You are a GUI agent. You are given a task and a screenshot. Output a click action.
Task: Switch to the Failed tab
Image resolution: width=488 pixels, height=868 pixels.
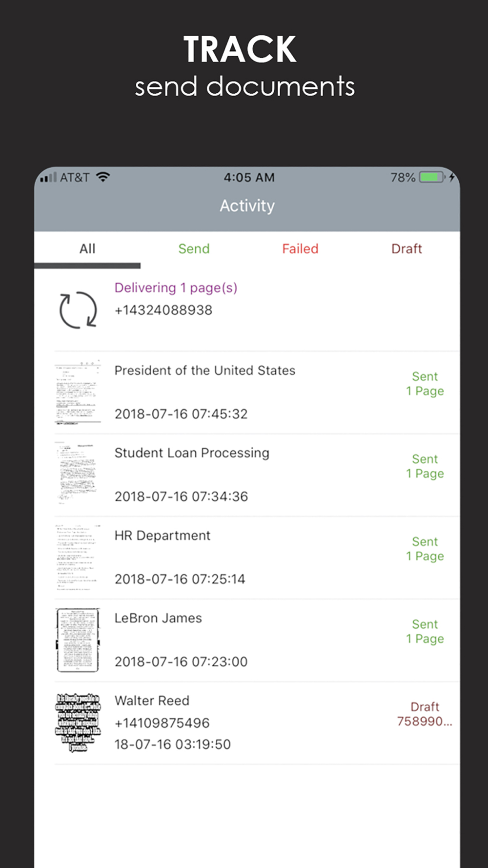pos(300,249)
